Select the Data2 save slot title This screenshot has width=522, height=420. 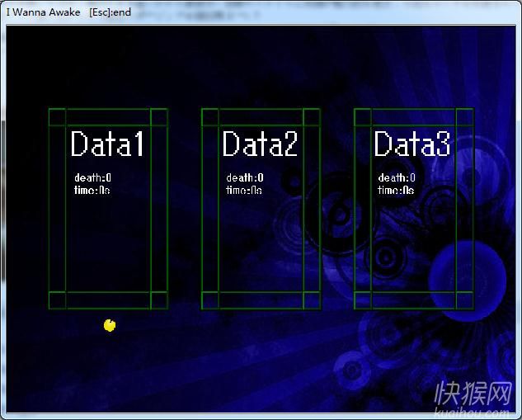pyautogui.click(x=260, y=144)
